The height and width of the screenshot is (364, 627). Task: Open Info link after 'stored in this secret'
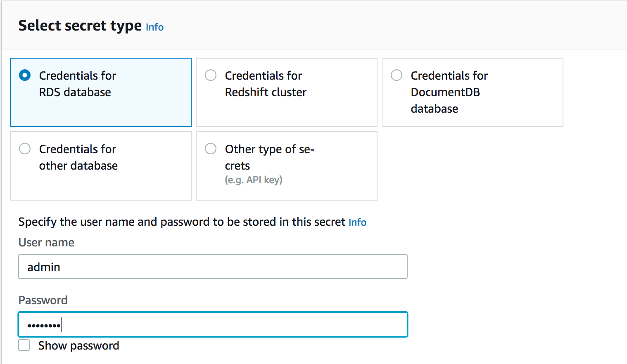(357, 222)
